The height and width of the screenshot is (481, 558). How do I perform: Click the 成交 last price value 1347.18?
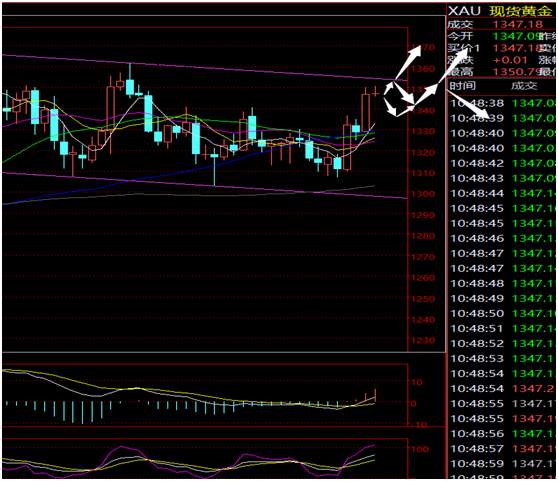point(518,24)
